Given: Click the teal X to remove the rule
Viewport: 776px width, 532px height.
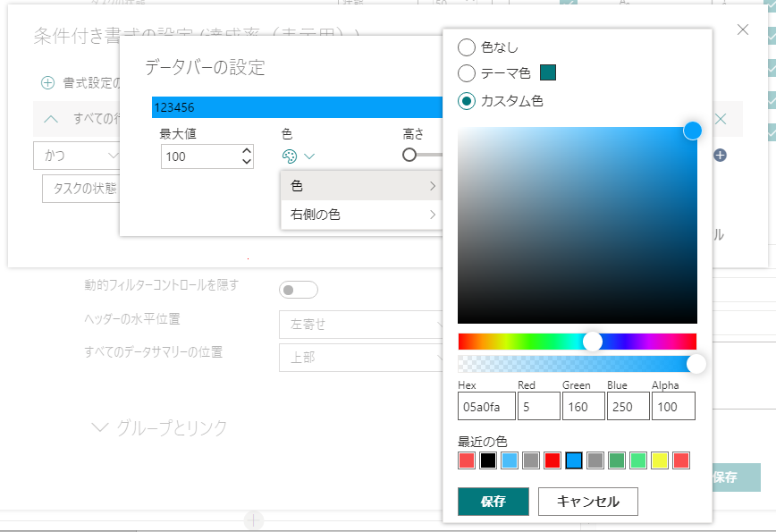Looking at the screenshot, I should pos(721,119).
